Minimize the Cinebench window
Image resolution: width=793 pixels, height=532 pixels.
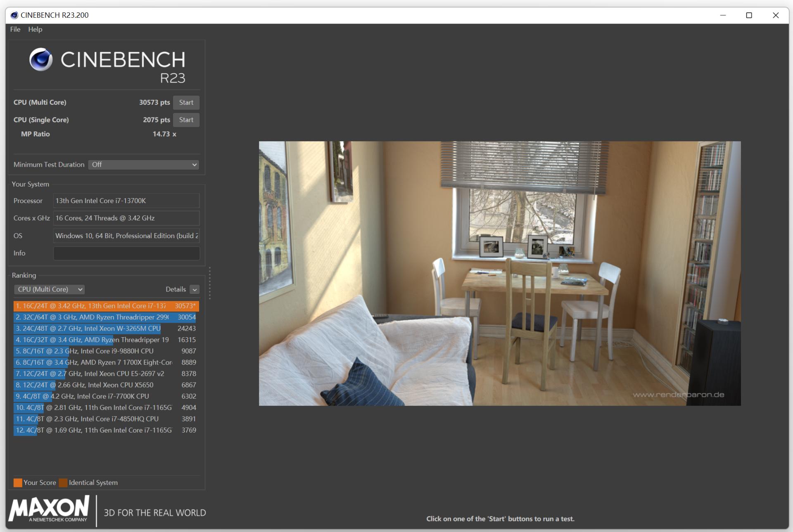[x=723, y=15]
